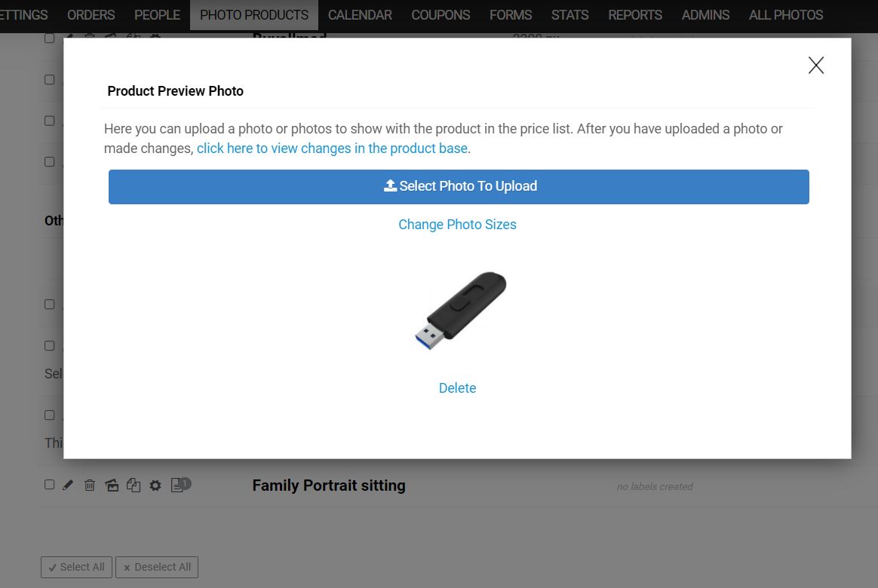Delete the USB drive preview photo

tap(457, 388)
